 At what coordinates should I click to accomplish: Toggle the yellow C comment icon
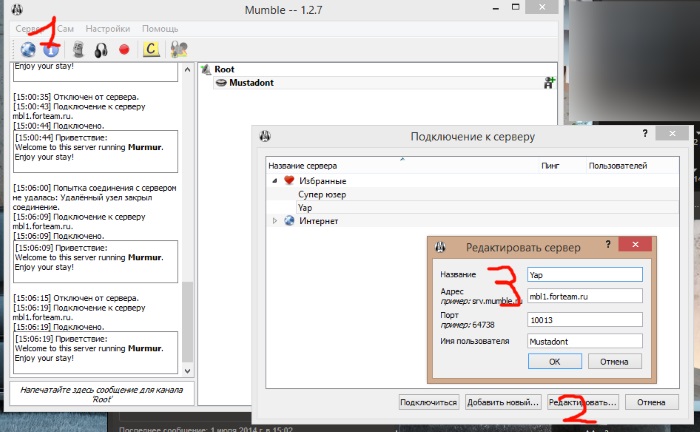pyautogui.click(x=151, y=49)
